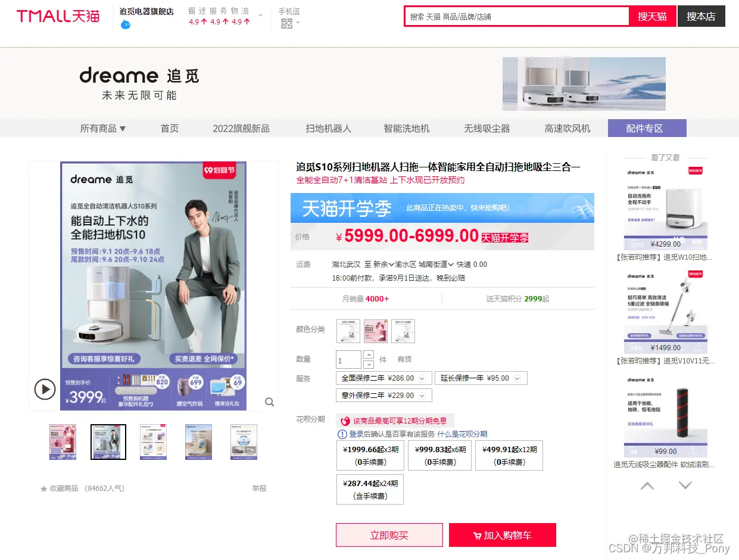Click the TMALL logo
Image resolution: width=739 pixels, height=560 pixels.
click(58, 16)
